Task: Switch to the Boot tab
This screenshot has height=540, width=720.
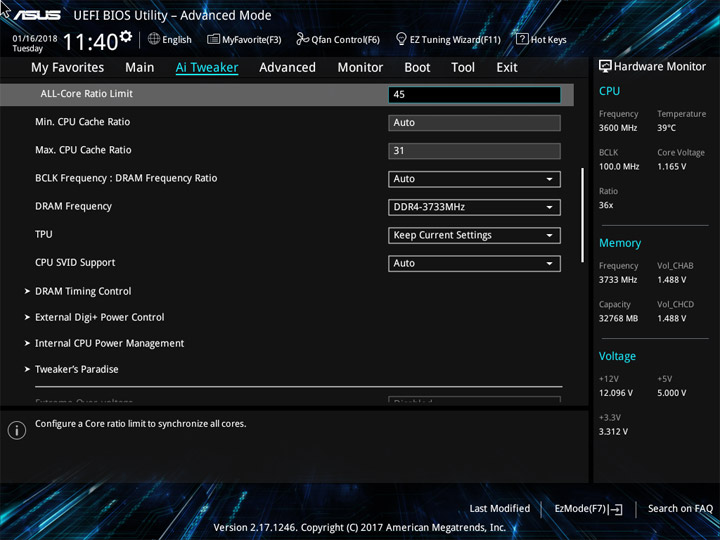Action: tap(417, 68)
